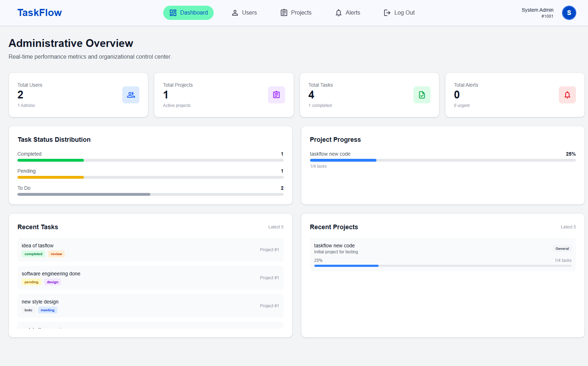588x366 pixels.
Task: Click the 'review' tag
Action: click(56, 254)
